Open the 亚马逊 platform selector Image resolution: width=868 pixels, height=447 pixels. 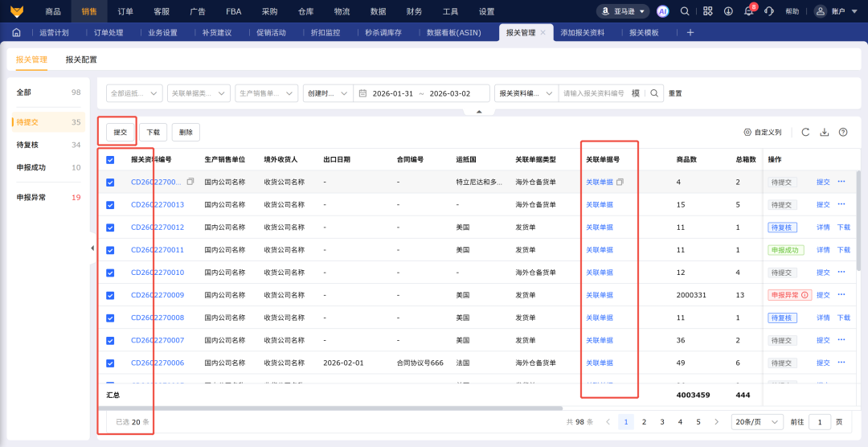(x=623, y=11)
